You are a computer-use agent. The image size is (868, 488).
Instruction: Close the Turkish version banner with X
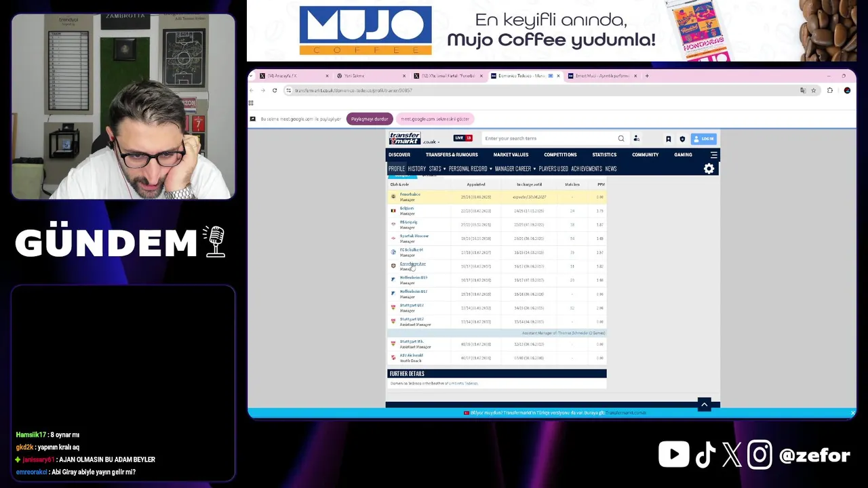pyautogui.click(x=852, y=413)
